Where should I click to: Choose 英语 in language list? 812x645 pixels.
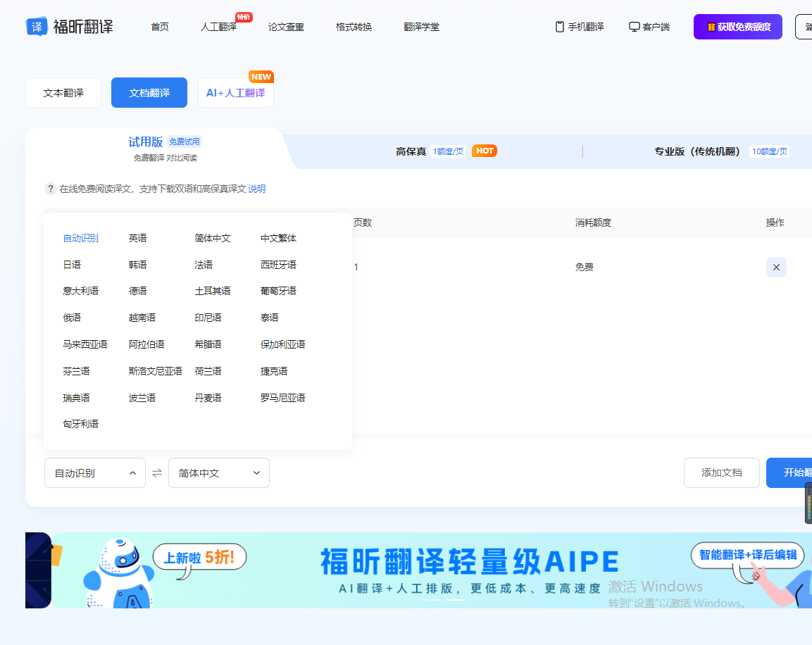[137, 238]
